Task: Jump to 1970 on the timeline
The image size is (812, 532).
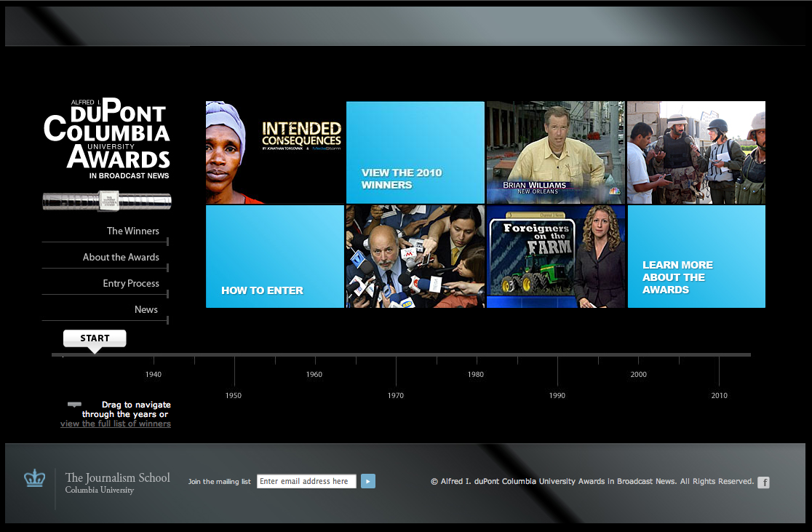Action: (x=396, y=395)
